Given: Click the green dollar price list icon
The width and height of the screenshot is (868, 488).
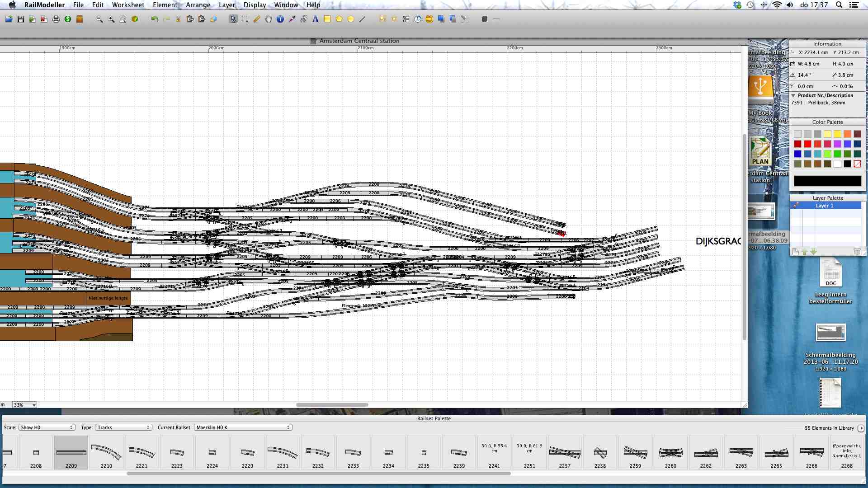Looking at the screenshot, I should coord(68,19).
